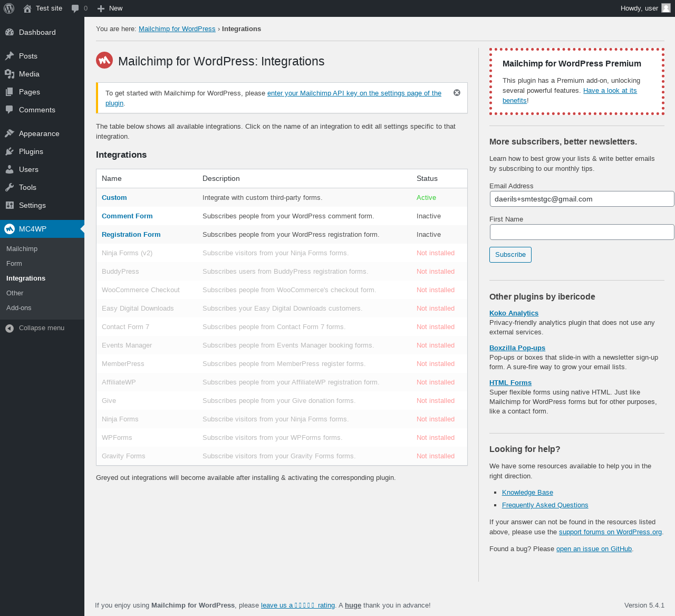Viewport: 675px width, 616px height.
Task: Open the Knowledge Base link
Action: [527, 493]
